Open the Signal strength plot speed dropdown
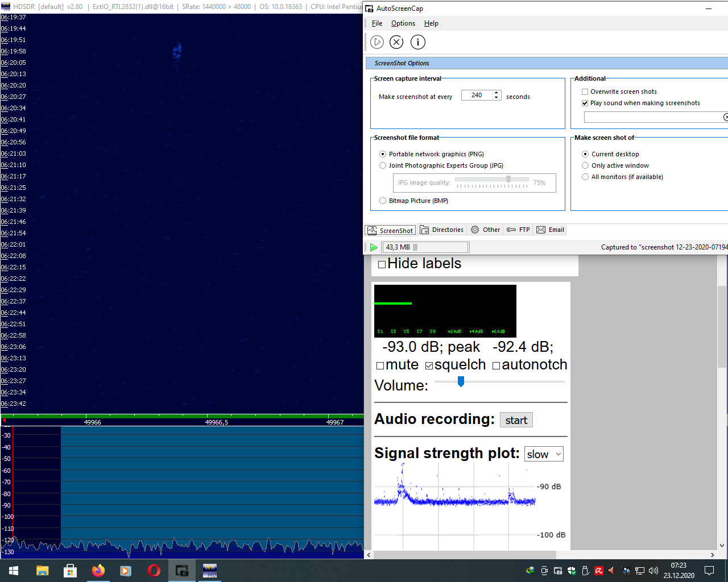 (544, 454)
